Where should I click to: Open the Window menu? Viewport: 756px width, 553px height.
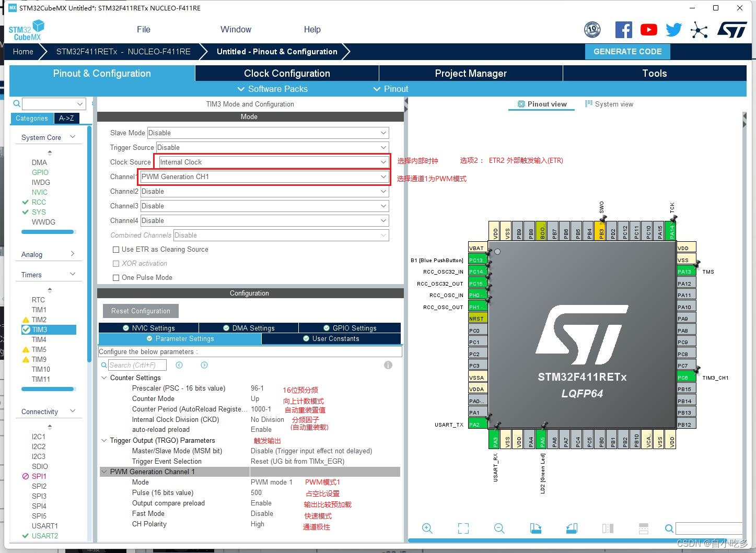[x=236, y=29]
